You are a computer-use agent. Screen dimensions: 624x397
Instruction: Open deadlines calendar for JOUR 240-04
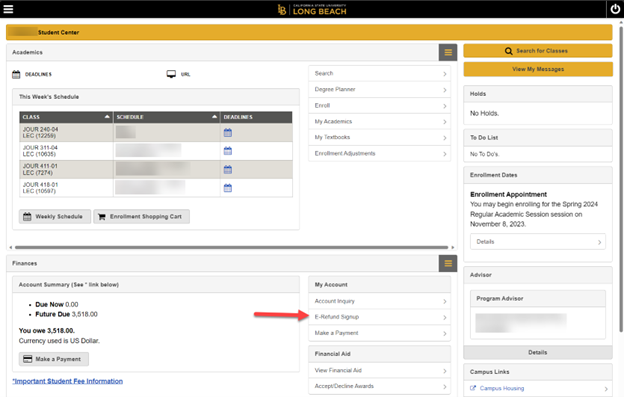[x=228, y=132]
